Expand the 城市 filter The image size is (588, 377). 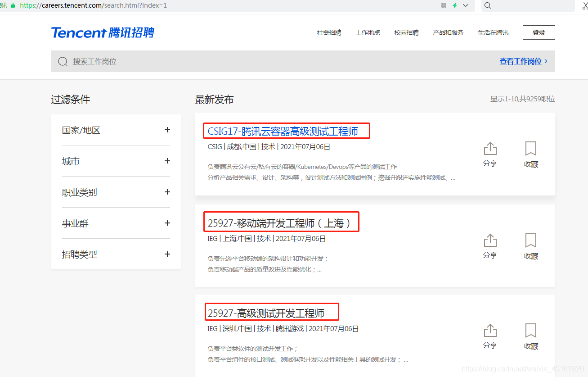(167, 161)
